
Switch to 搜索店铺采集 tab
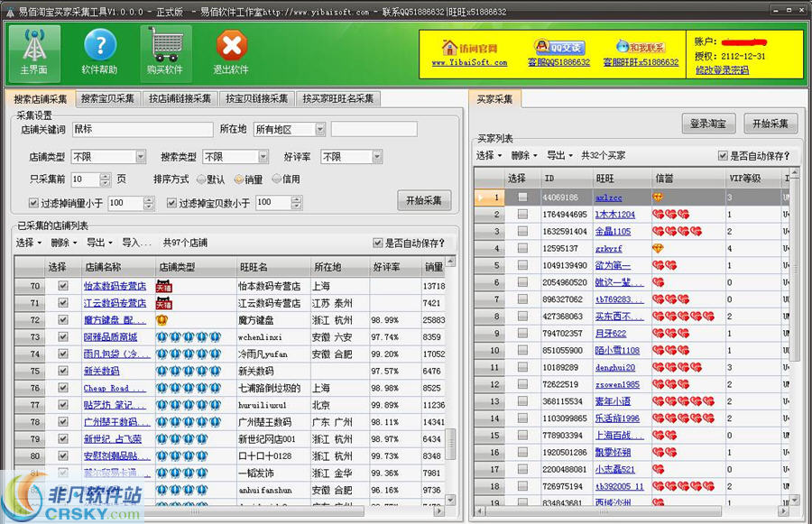click(41, 99)
